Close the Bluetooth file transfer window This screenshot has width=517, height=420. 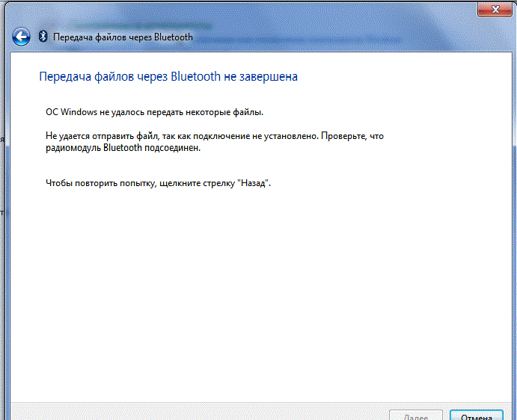(495, 9)
